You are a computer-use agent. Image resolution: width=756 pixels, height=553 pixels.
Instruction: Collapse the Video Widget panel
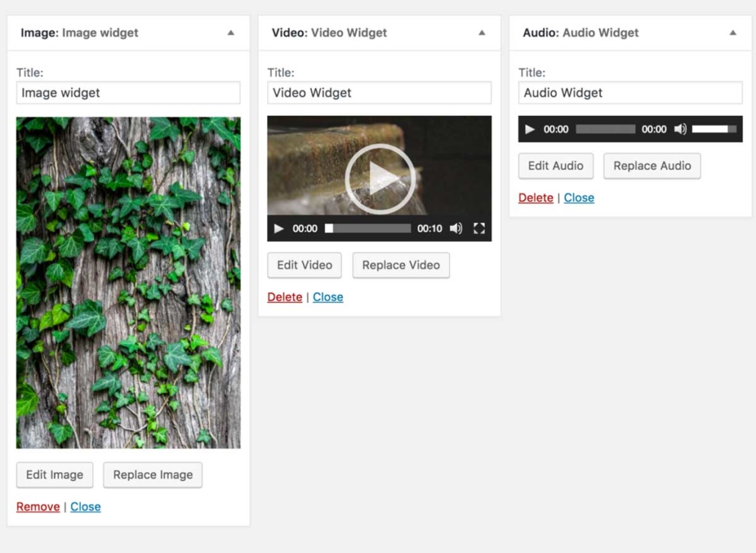(481, 33)
